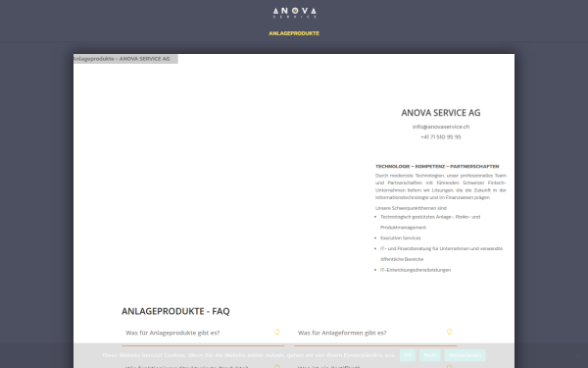Click the 'Execution Services' list item

click(x=400, y=238)
